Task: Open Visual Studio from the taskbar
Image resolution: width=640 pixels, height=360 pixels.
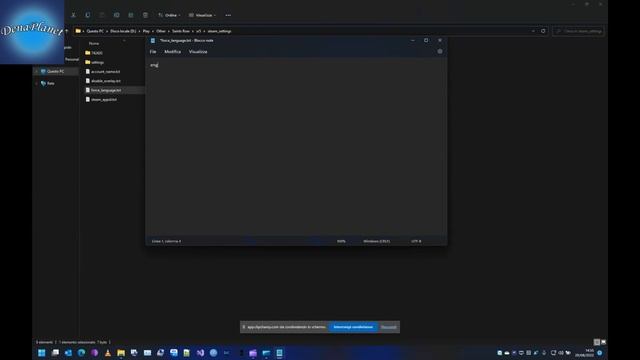Action: tap(200, 353)
